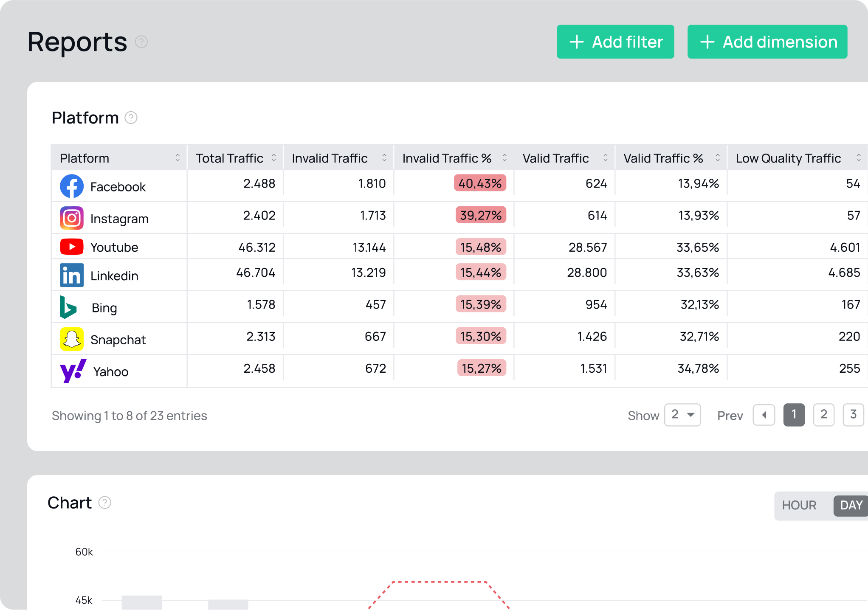Click Total Traffic value 1.578
The height and width of the screenshot is (610, 868).
(261, 304)
